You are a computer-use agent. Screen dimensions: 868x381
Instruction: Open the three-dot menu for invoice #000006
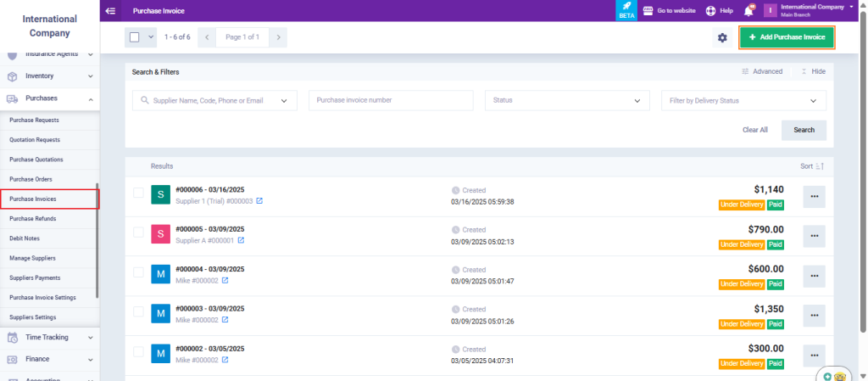pos(815,197)
